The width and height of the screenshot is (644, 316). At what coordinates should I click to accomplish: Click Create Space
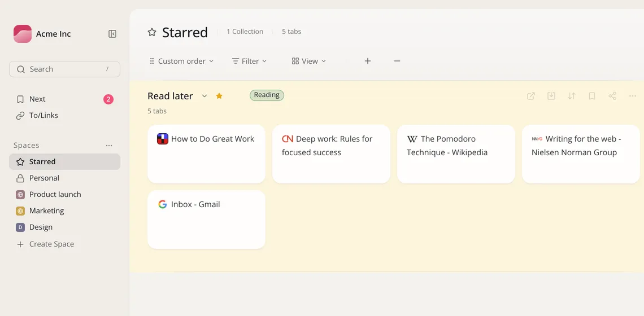45,244
